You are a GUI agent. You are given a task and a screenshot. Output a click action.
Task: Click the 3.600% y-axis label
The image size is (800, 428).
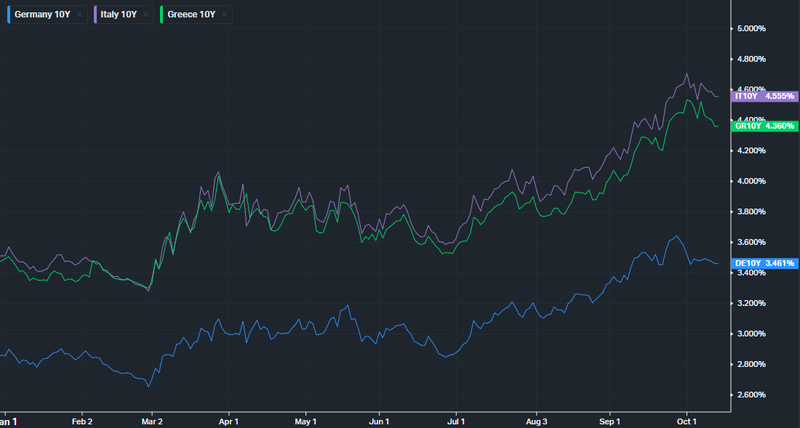click(x=752, y=242)
